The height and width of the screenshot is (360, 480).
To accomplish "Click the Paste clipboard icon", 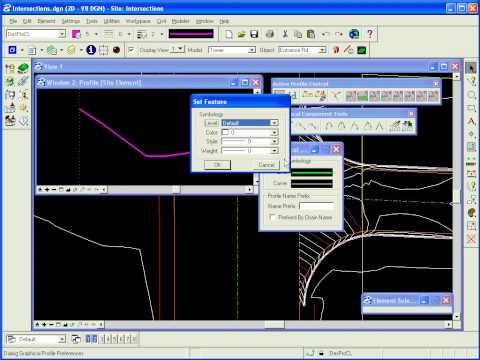I will (311, 34).
